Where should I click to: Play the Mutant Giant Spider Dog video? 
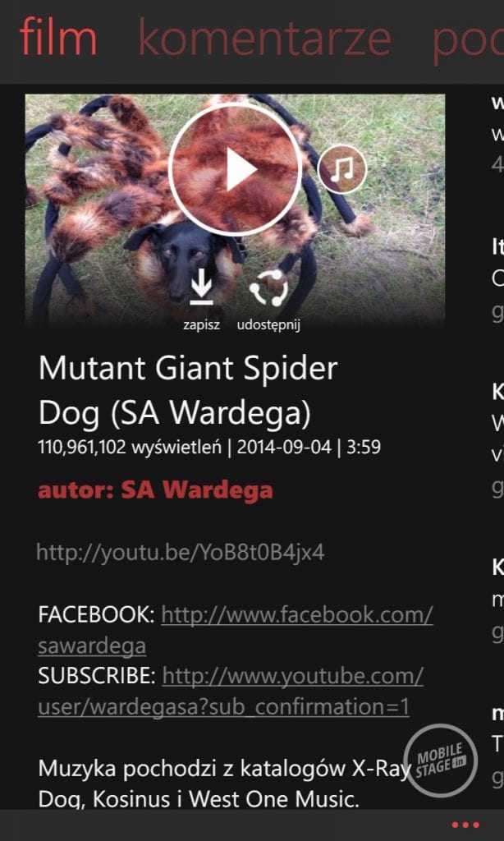point(235,169)
